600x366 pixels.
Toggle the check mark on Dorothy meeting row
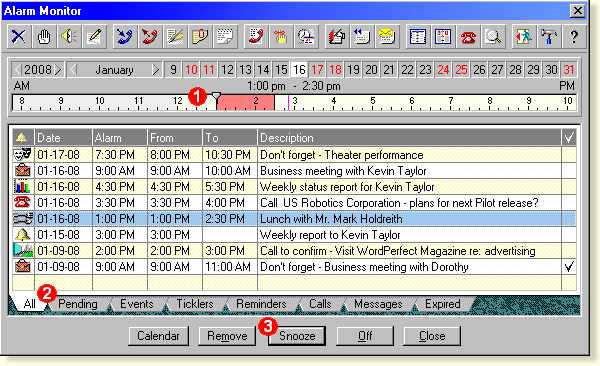(x=569, y=266)
